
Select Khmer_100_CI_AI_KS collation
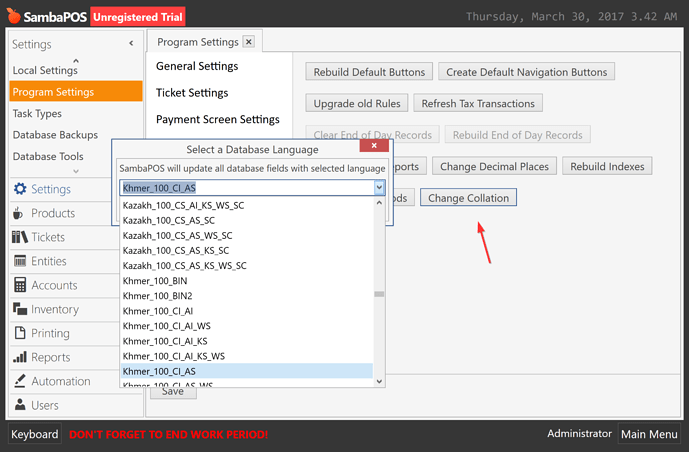tap(247, 341)
